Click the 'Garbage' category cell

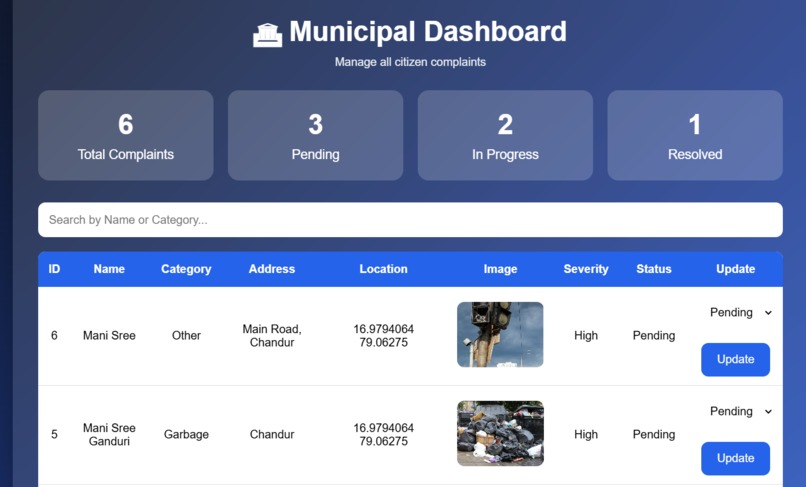click(x=186, y=434)
